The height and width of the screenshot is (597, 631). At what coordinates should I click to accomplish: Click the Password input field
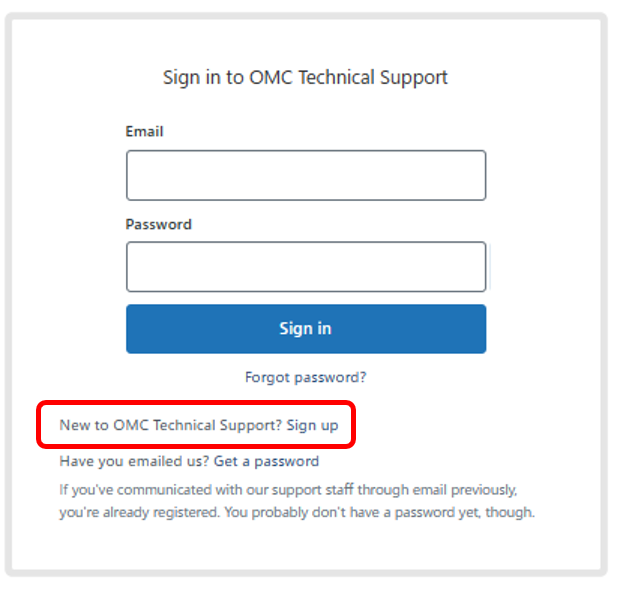point(305,267)
